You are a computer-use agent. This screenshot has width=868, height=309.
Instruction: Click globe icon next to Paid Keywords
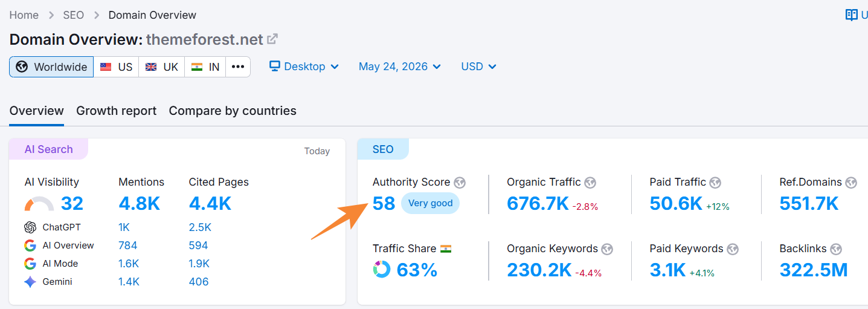pyautogui.click(x=733, y=249)
